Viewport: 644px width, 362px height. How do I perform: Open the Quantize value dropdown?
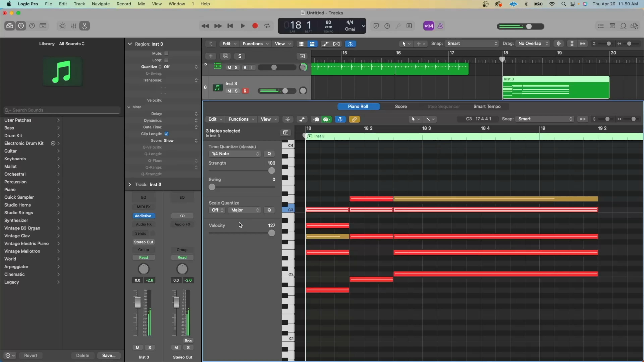tap(181, 67)
